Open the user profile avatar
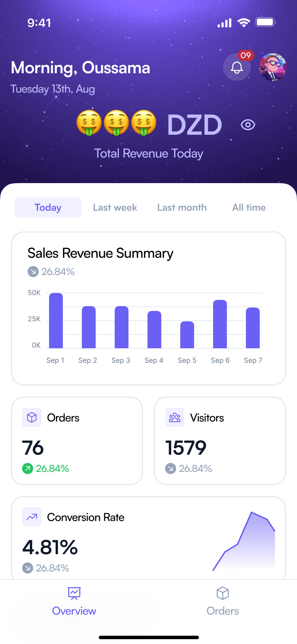This screenshot has height=644, width=297. point(273,67)
